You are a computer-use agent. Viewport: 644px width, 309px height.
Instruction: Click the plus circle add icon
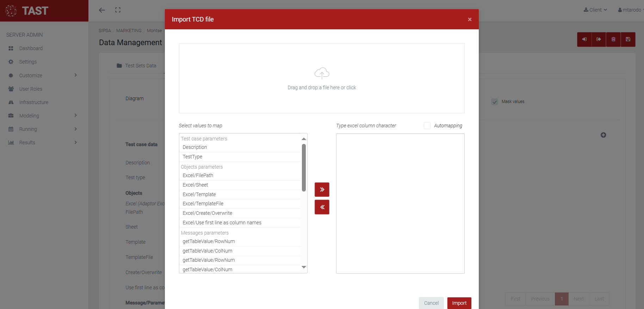[603, 135]
